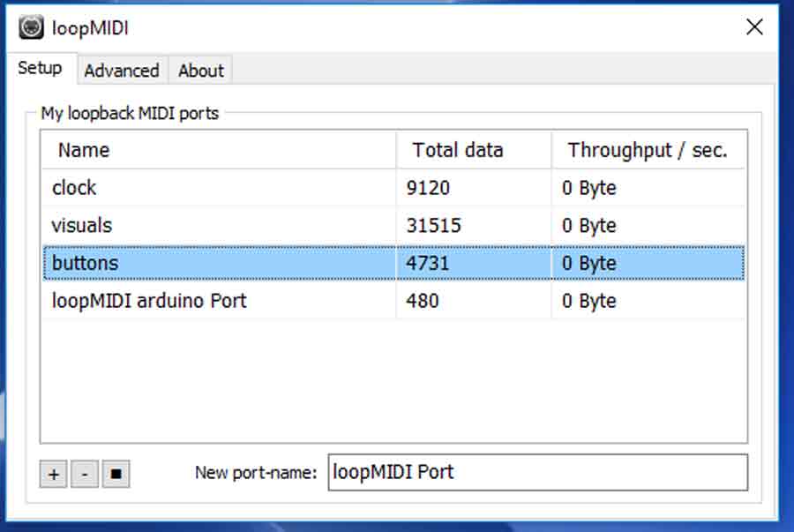
Task: Mute the port using the square button
Action: 116,474
